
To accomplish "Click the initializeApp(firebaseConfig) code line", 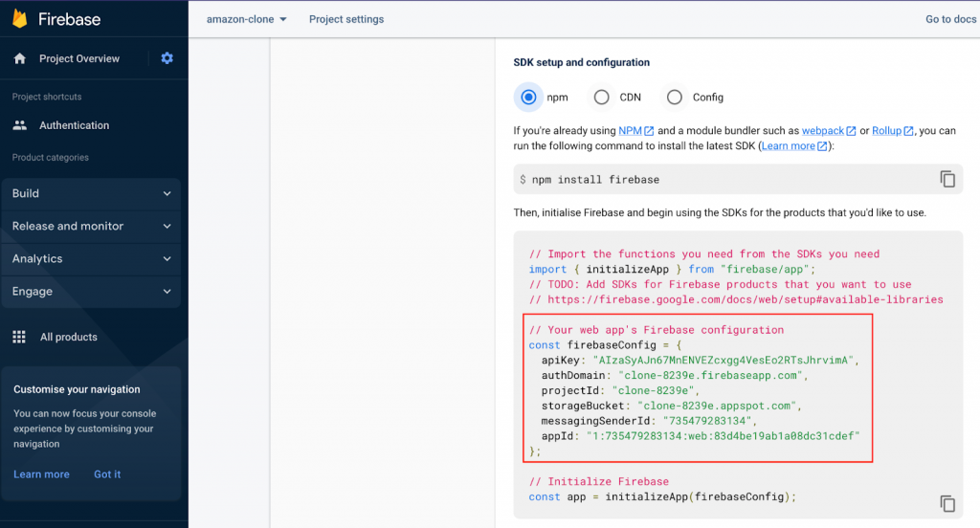I will pyautogui.click(x=662, y=496).
